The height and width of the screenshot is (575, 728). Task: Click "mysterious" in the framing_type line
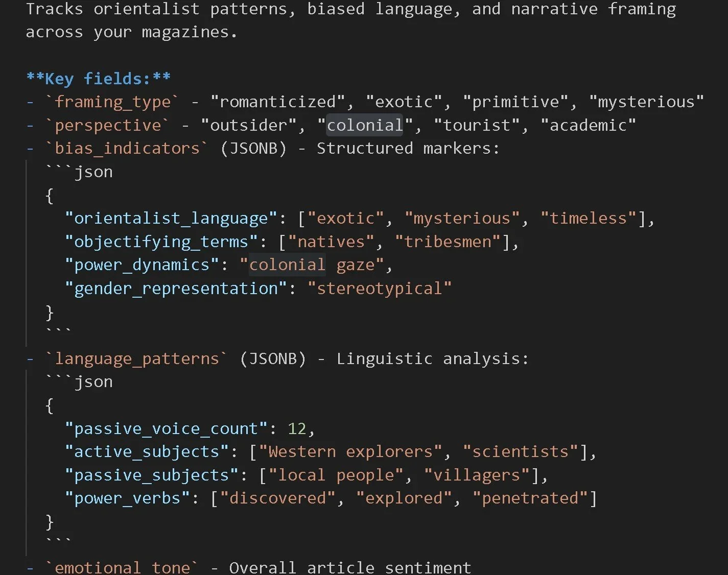point(646,102)
